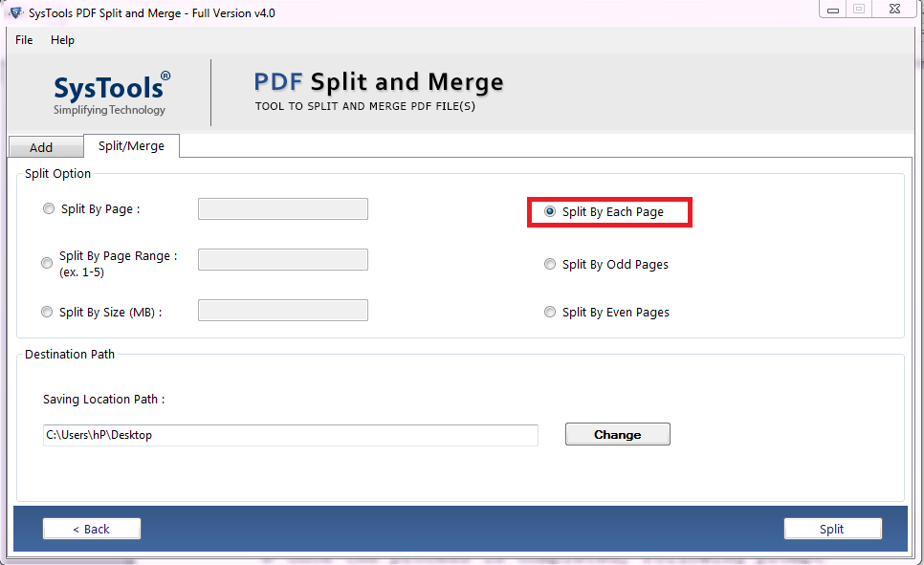This screenshot has height=565, width=924.
Task: Select the Split/Merge tab
Action: (x=131, y=146)
